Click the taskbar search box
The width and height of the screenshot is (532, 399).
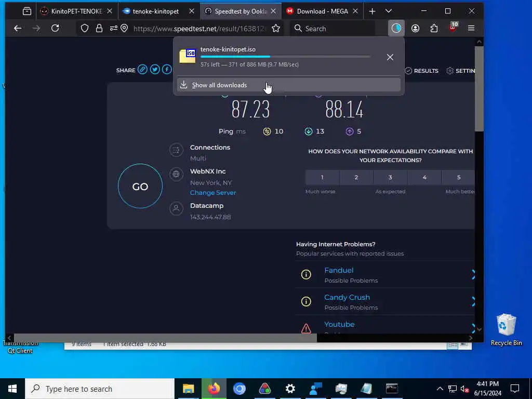tap(100, 389)
